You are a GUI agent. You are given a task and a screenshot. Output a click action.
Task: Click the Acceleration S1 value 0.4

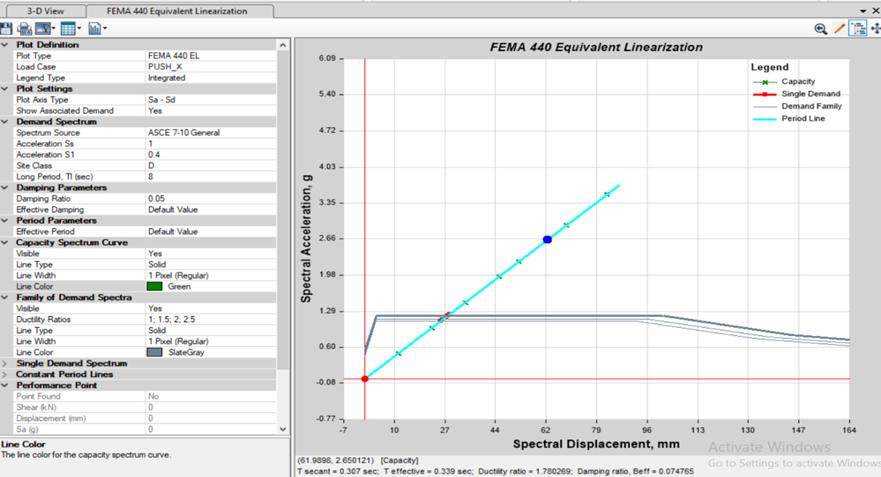[x=211, y=155]
